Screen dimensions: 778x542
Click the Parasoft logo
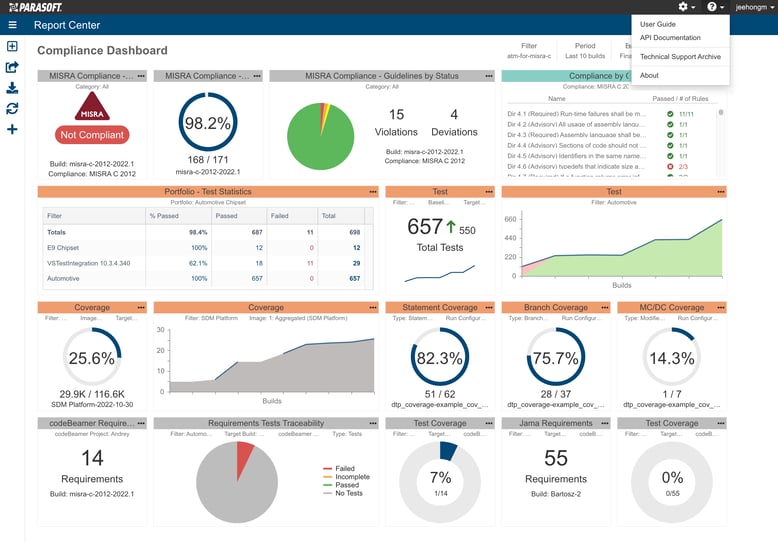tap(35, 7)
